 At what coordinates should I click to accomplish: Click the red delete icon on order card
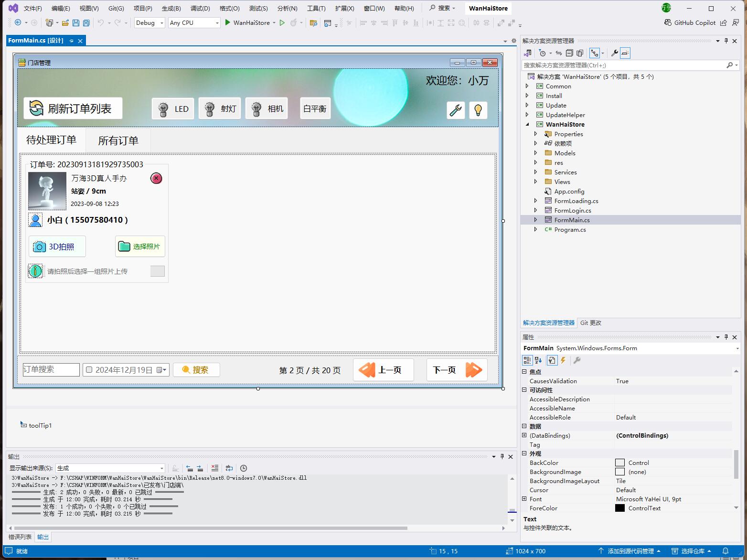[x=156, y=178]
